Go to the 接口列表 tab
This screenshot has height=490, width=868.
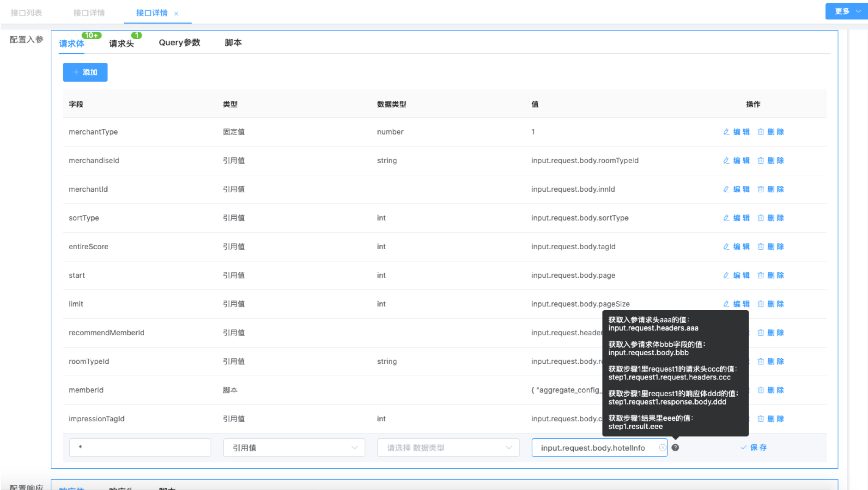pyautogui.click(x=26, y=13)
